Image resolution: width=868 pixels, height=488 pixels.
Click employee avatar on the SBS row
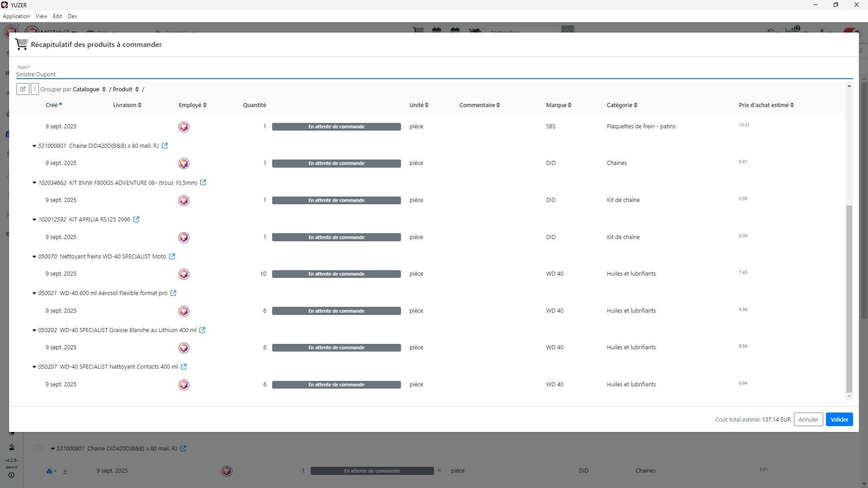coord(184,127)
